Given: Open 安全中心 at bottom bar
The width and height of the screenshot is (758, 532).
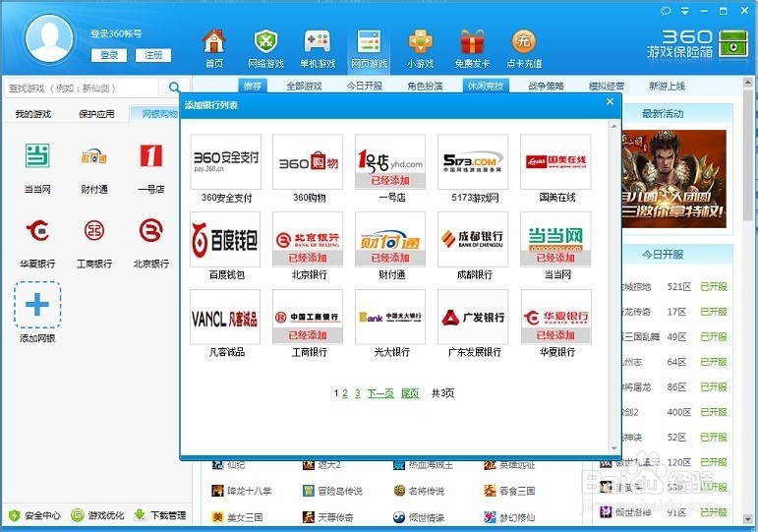Looking at the screenshot, I should pos(34,515).
